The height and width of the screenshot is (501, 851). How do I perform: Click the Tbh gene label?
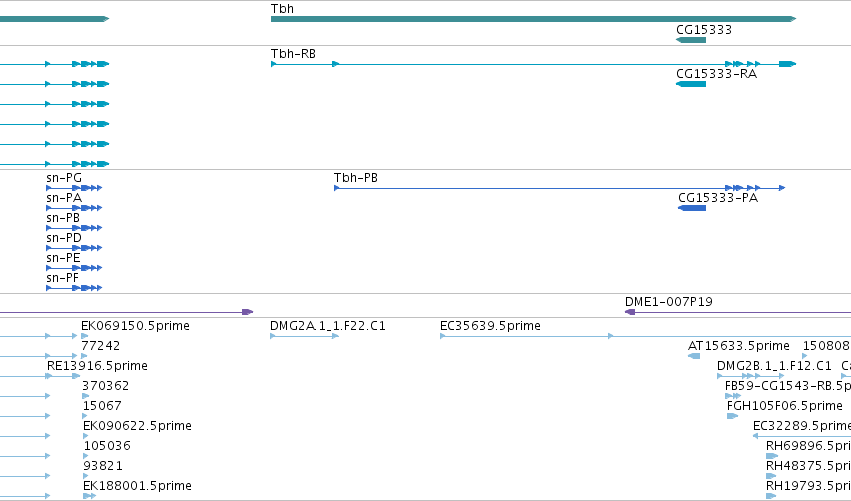click(x=282, y=9)
